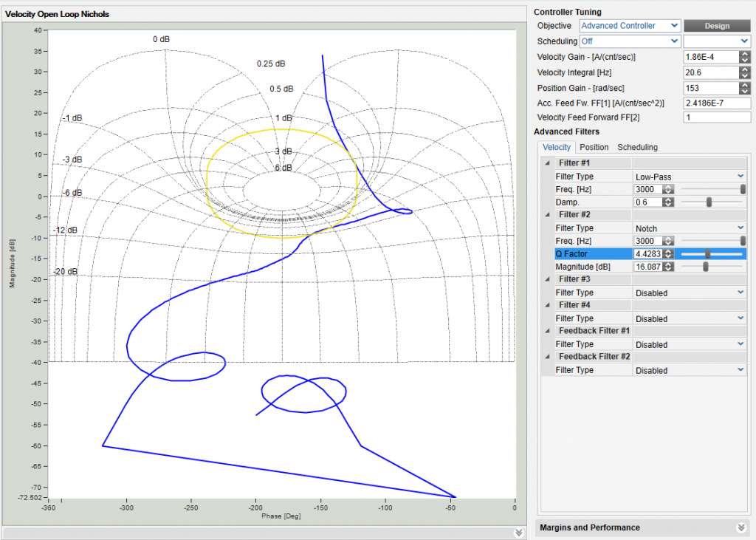Collapse the Filter #1 section triangle
The width and height of the screenshot is (756, 540).
pyautogui.click(x=548, y=163)
